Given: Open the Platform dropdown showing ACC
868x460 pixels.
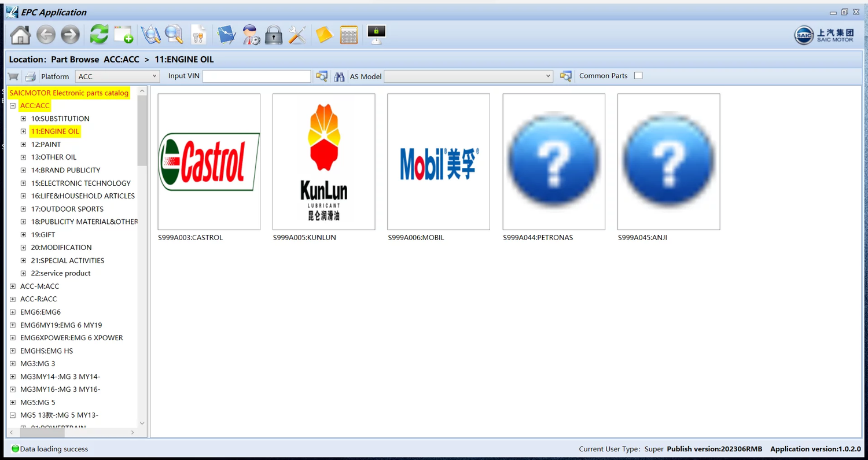Looking at the screenshot, I should 117,76.
